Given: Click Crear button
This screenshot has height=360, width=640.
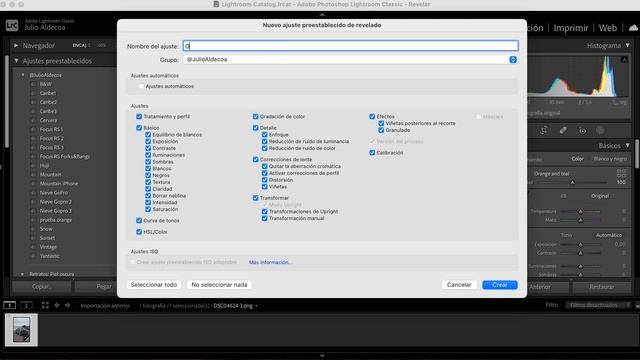Looking at the screenshot, I should pos(500,285).
